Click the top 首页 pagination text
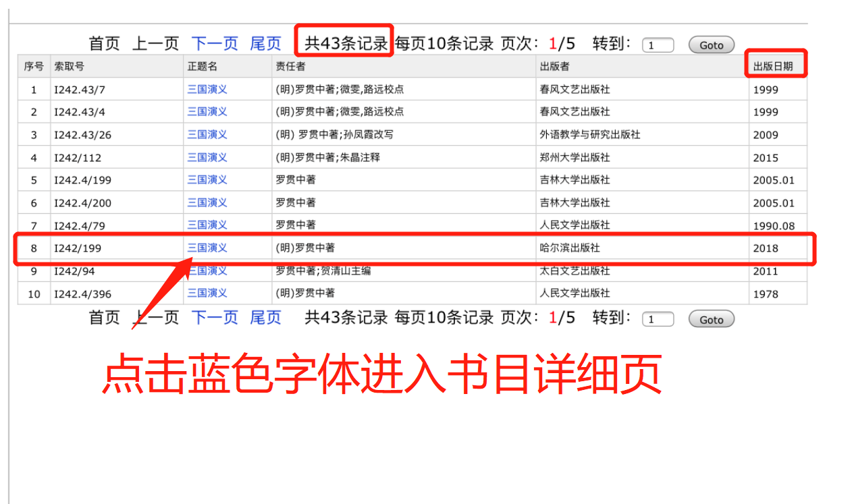 pyautogui.click(x=104, y=44)
